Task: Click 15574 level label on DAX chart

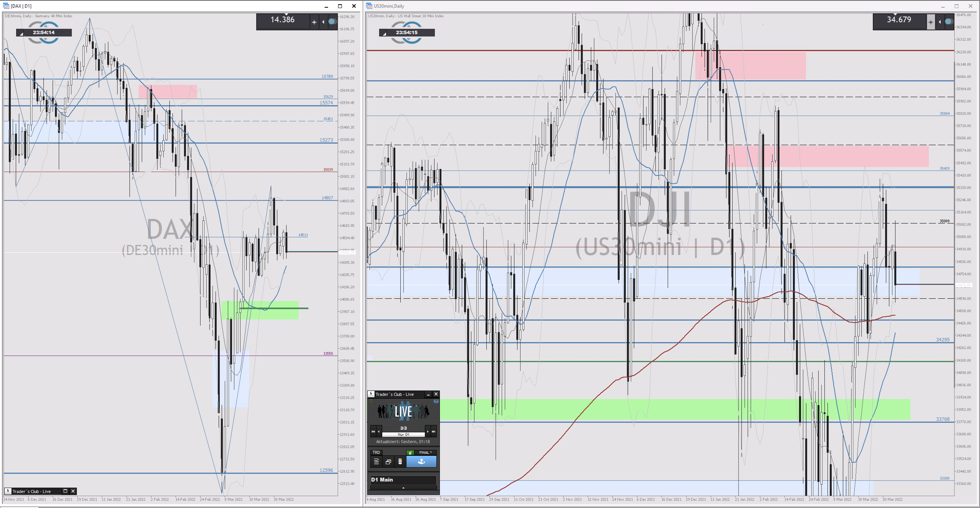Action: (x=326, y=103)
